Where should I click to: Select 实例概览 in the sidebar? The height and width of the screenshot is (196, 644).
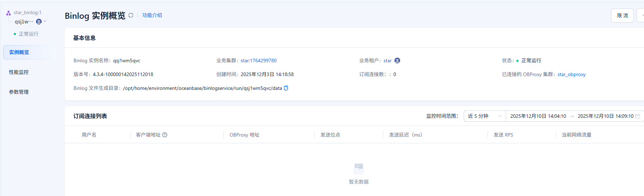(x=19, y=52)
